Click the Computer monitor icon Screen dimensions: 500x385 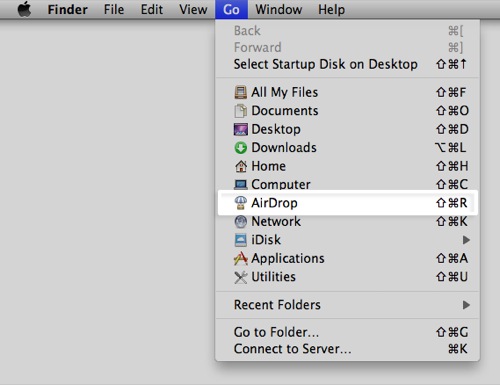240,184
